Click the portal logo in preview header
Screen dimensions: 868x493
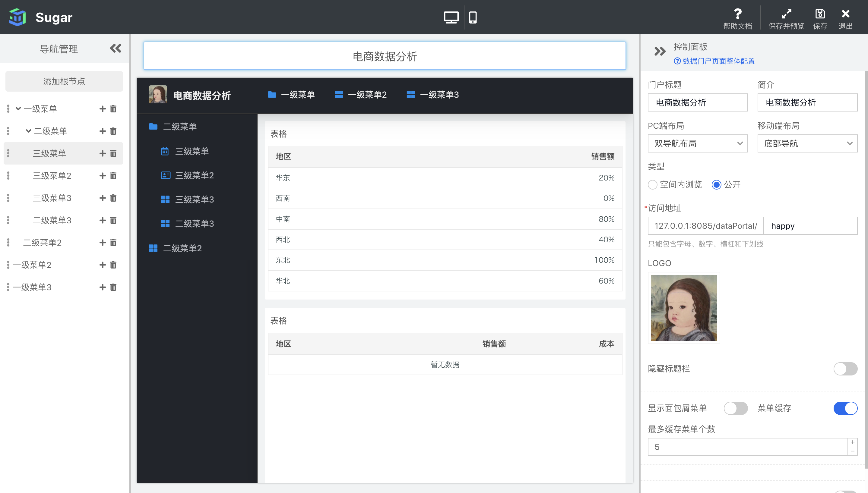click(158, 94)
